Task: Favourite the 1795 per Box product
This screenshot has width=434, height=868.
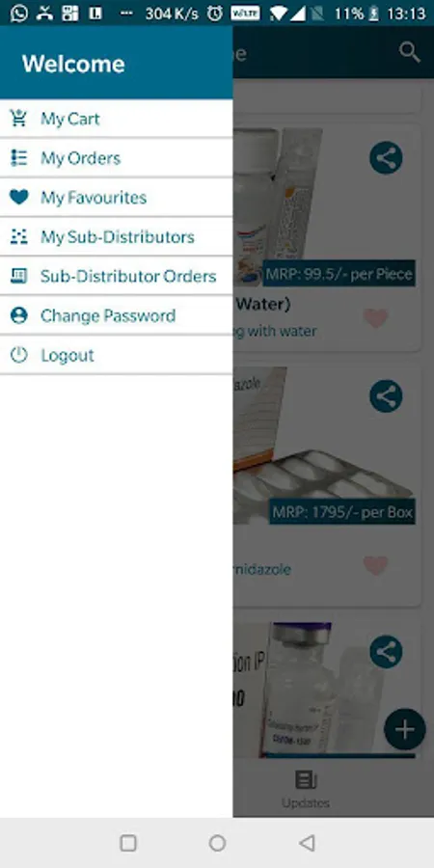Action: 376,565
